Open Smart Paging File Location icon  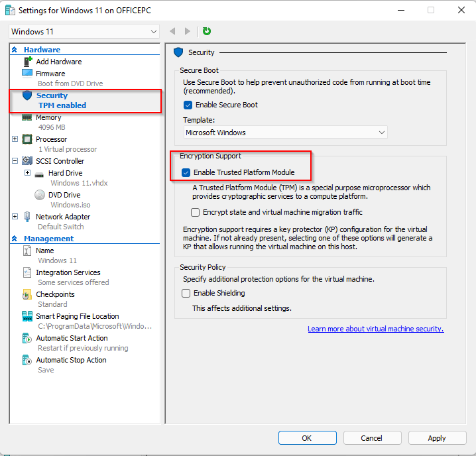coord(27,316)
